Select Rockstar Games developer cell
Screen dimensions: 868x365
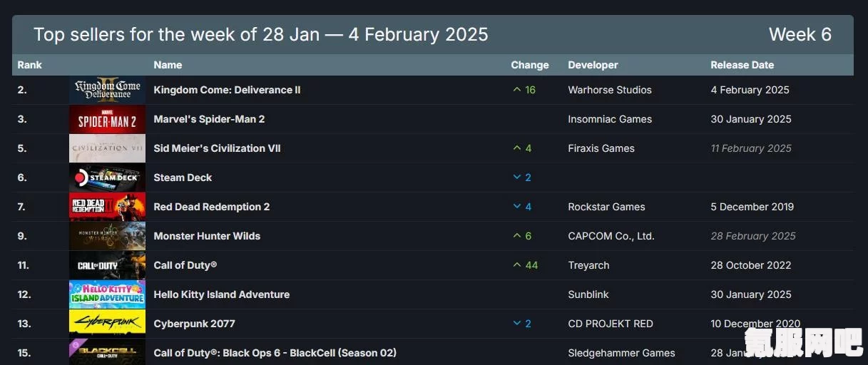(606, 207)
